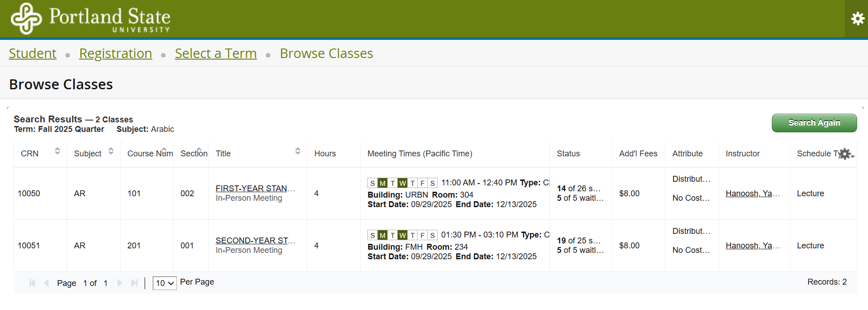Viewport: 868px width, 310px height.
Task: Sort results by the Subject column arrows
Action: tap(111, 151)
